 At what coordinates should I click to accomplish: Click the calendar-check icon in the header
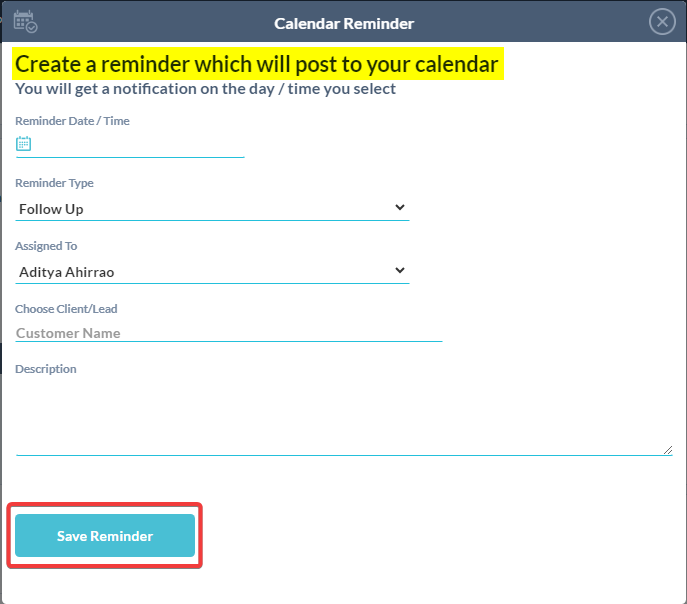25,22
